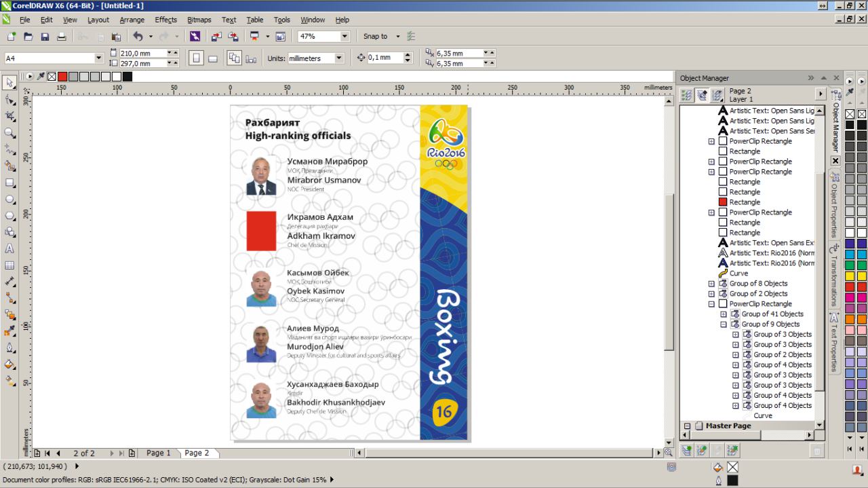Select the Parallel Dimension tool
This screenshot has width=868, height=488.
pos(10,282)
